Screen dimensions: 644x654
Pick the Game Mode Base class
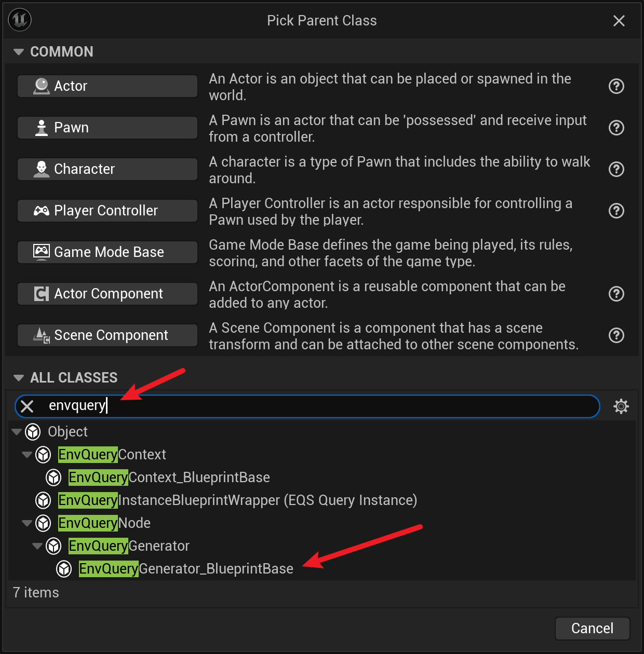pos(108,252)
